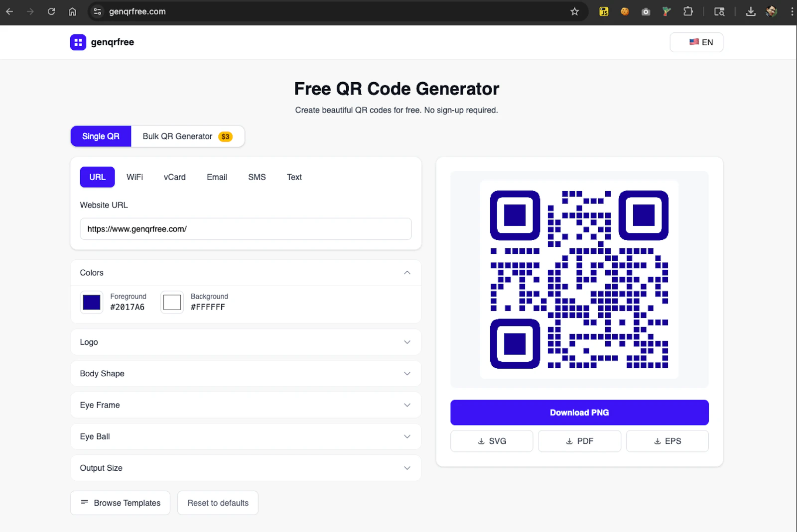Open browser downloads icon

coord(751,11)
